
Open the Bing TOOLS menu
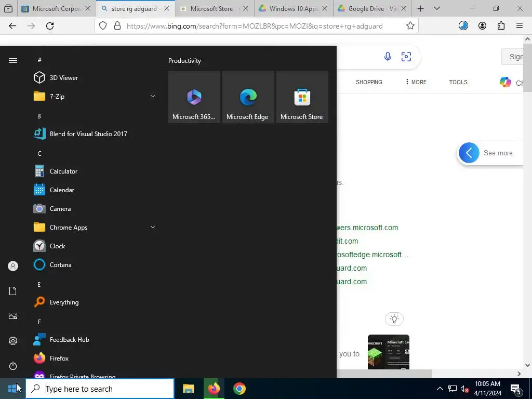(458, 82)
